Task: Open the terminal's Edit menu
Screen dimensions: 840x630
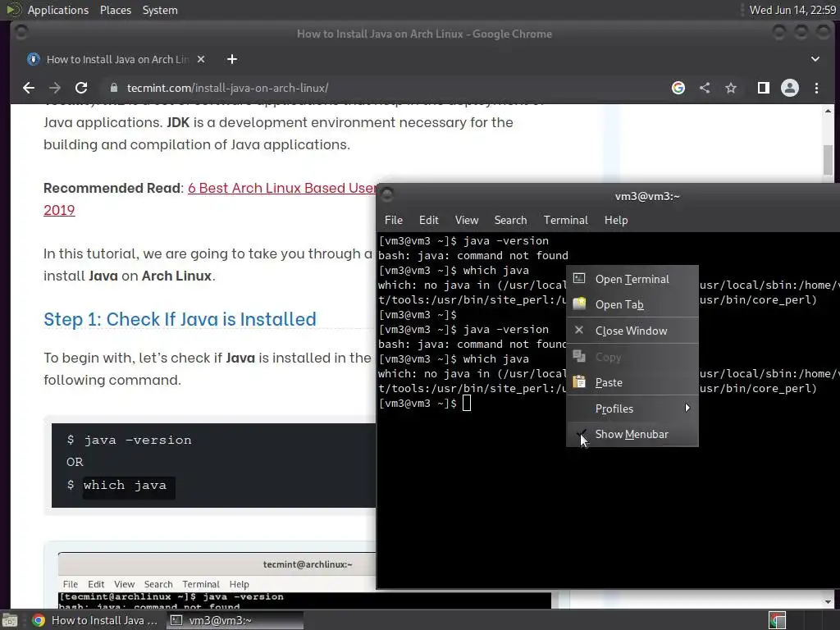Action: [x=428, y=220]
